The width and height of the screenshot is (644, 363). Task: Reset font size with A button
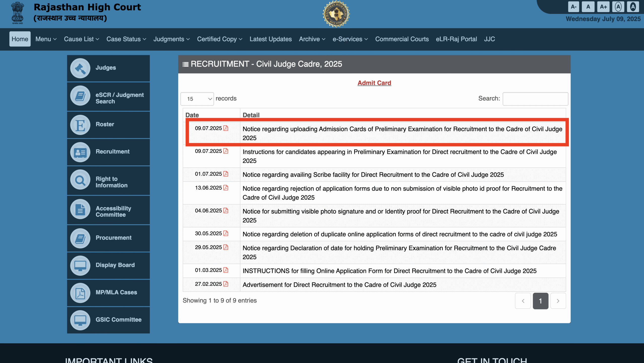pos(588,7)
